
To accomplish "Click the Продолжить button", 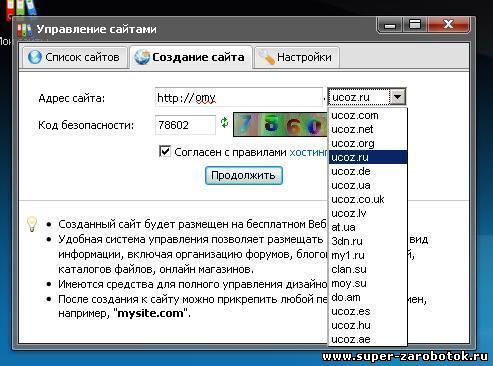I will click(244, 175).
